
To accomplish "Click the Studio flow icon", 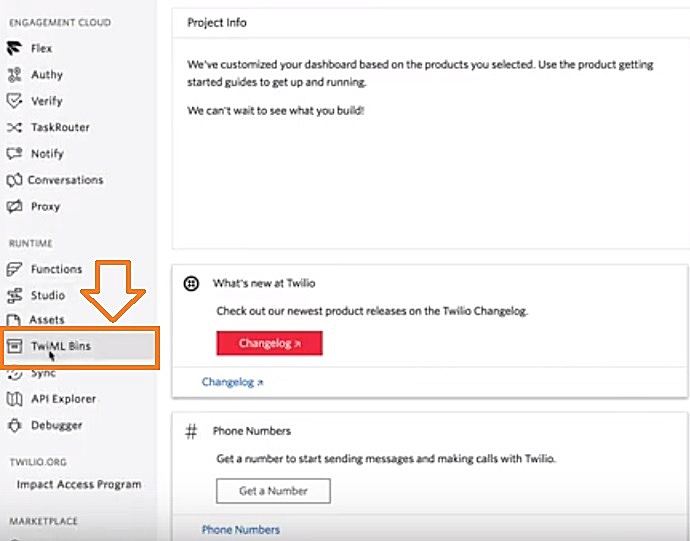I will click(14, 295).
